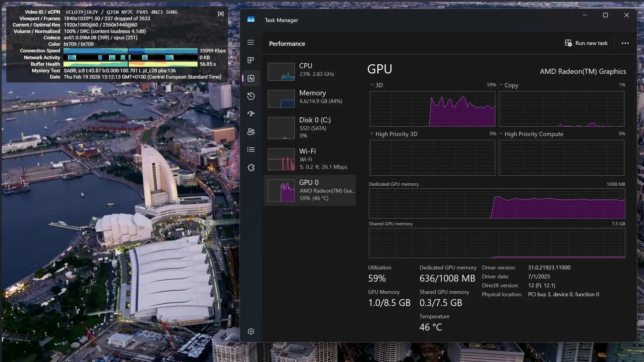Open the Services page icon

[251, 168]
